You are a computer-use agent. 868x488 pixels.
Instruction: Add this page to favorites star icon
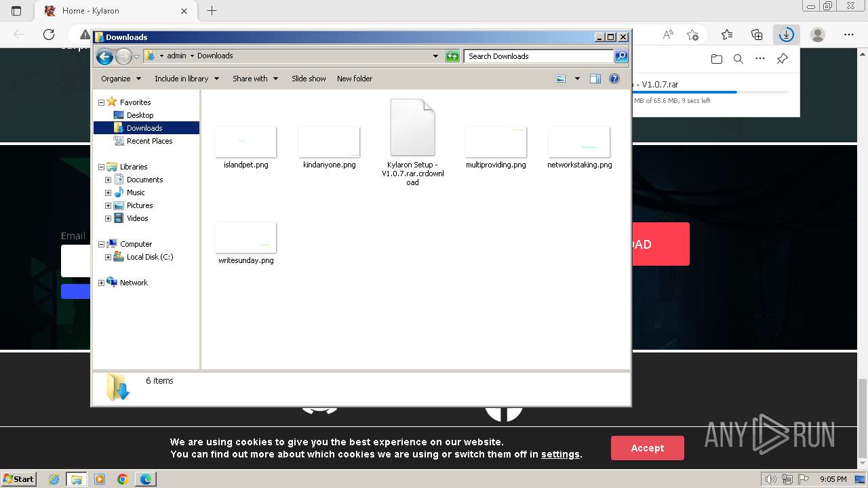[692, 35]
